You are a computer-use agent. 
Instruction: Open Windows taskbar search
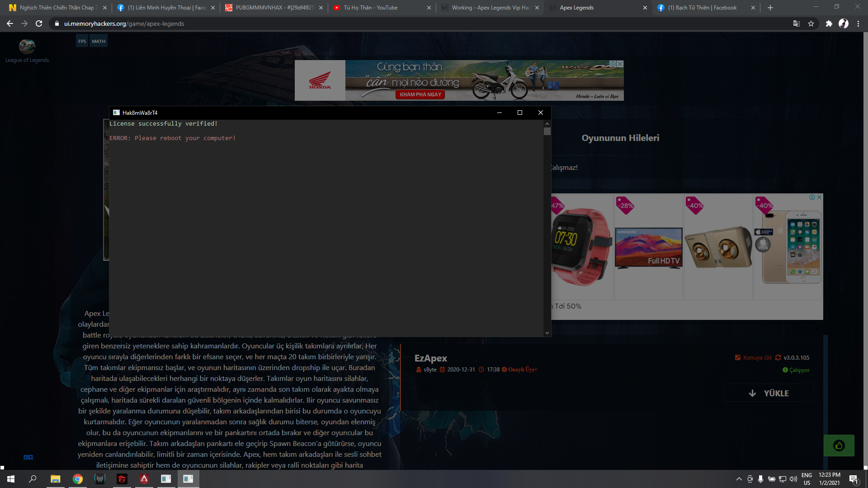tap(33, 479)
